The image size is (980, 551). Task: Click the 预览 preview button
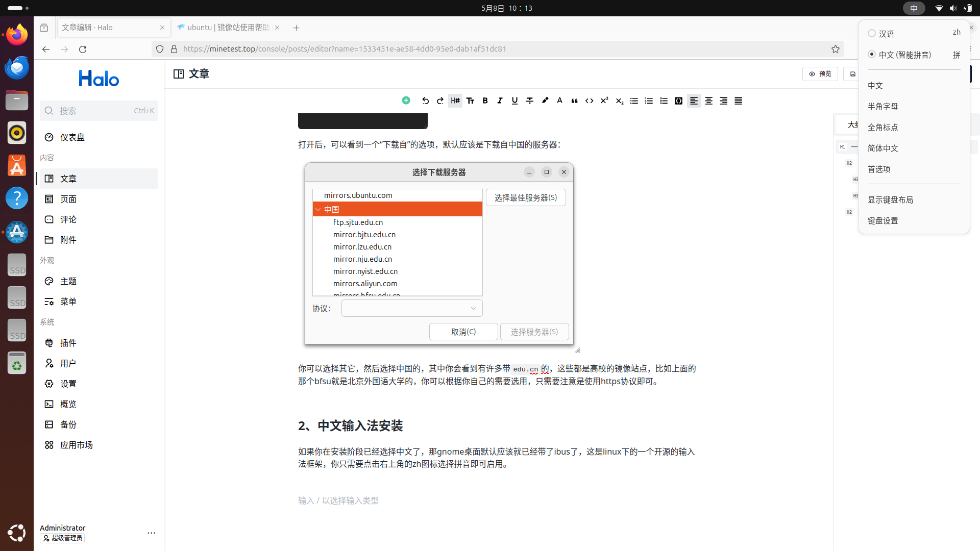pyautogui.click(x=820, y=74)
